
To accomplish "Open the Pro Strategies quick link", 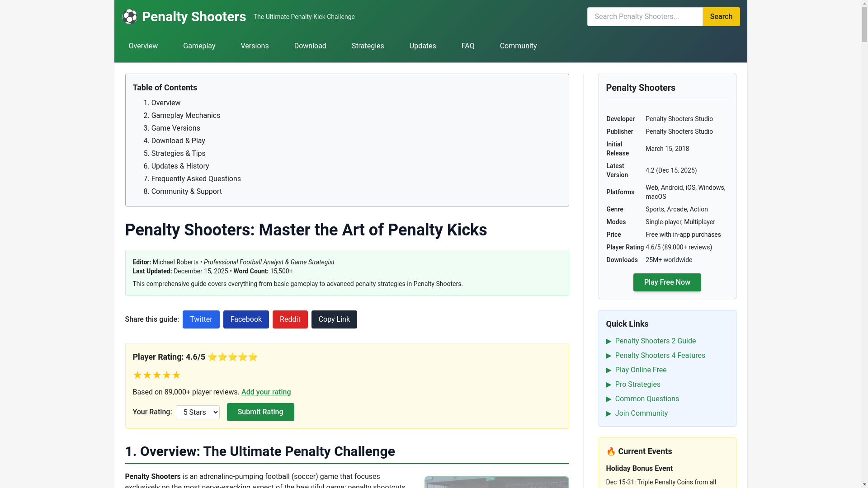I will pyautogui.click(x=637, y=385).
